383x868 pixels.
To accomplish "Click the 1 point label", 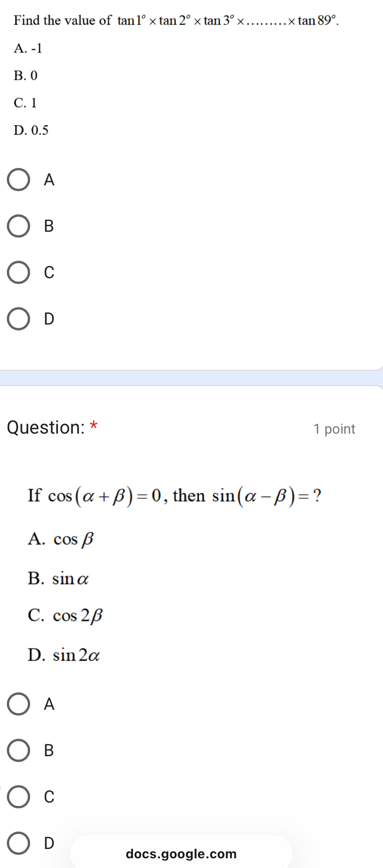I will (334, 429).
